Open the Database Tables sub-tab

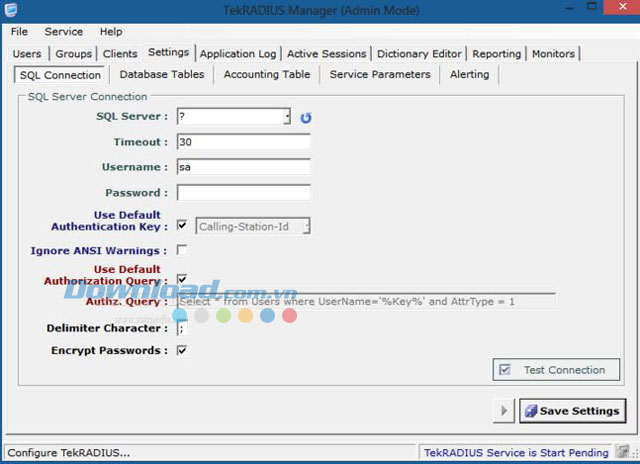point(162,74)
